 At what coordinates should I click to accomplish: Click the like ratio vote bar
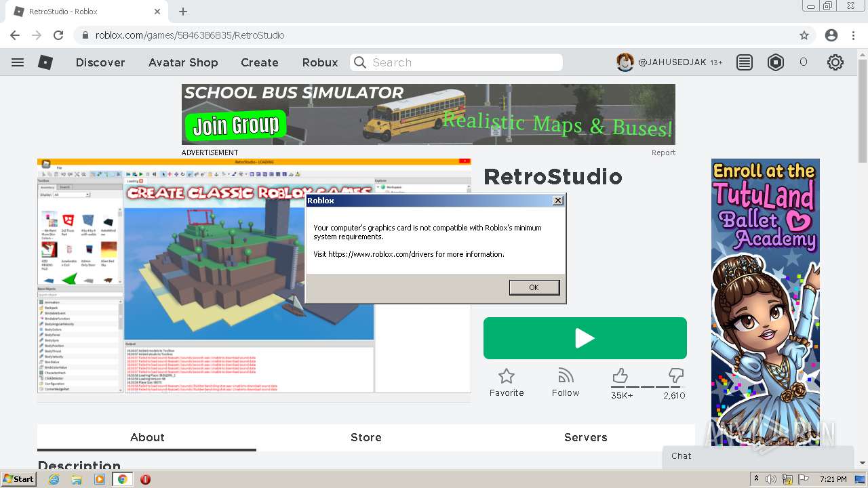click(648, 387)
